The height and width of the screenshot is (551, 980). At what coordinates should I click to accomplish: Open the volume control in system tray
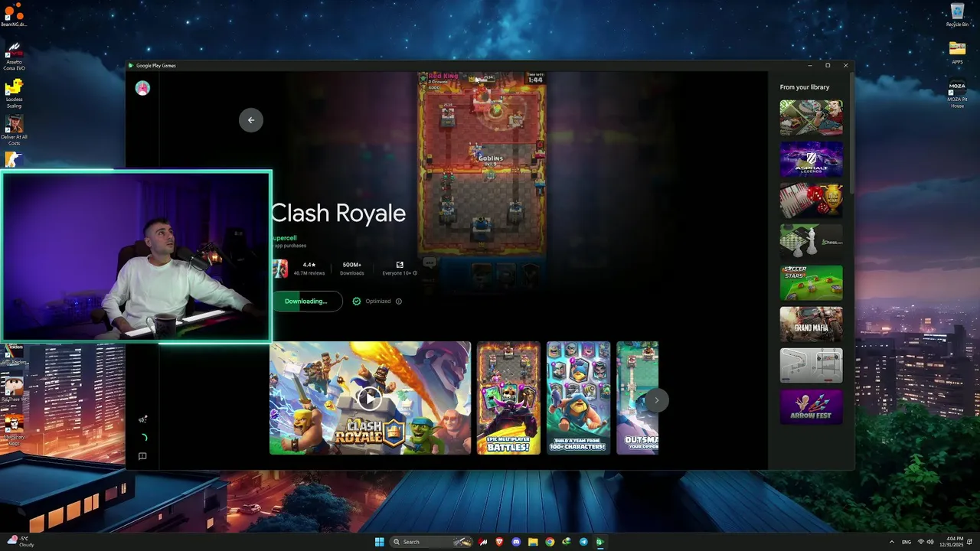tap(930, 542)
